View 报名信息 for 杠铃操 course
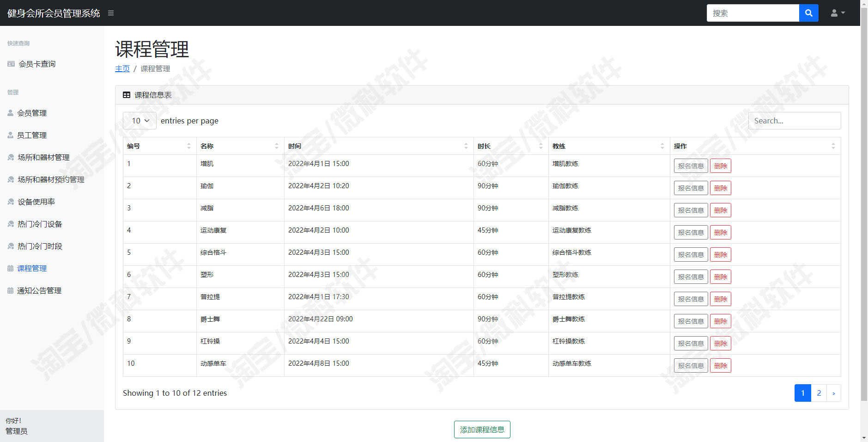This screenshot has height=442, width=868. (691, 344)
